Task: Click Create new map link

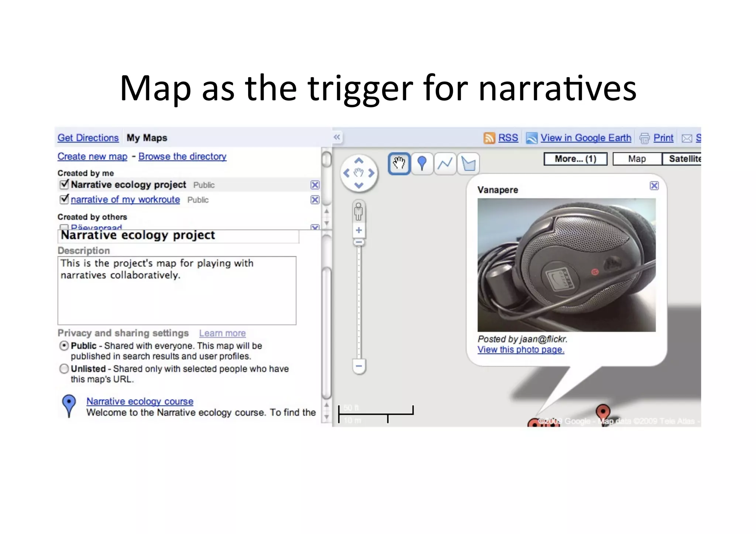Action: pyautogui.click(x=92, y=156)
